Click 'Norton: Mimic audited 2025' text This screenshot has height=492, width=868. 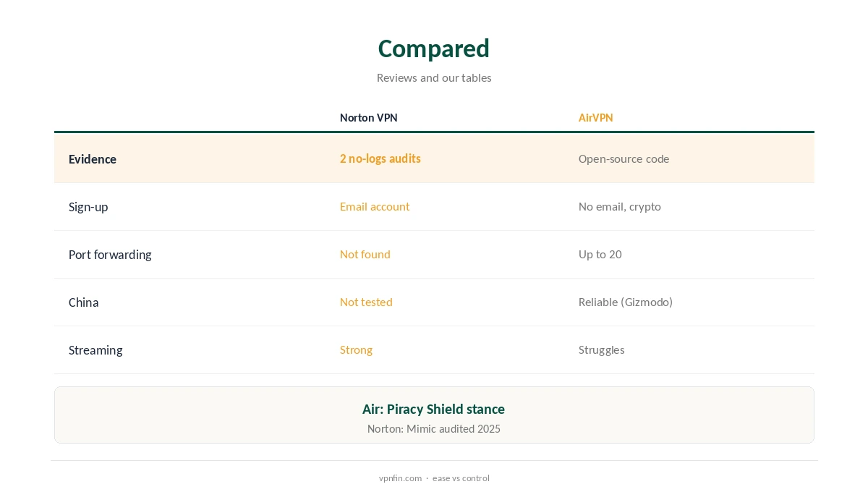434,428
